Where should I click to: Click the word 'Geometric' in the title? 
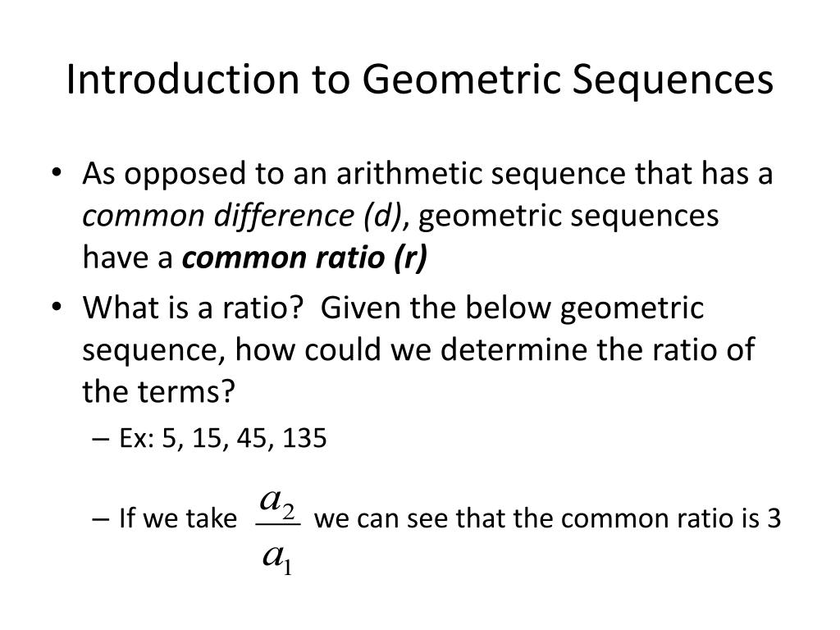tap(461, 80)
